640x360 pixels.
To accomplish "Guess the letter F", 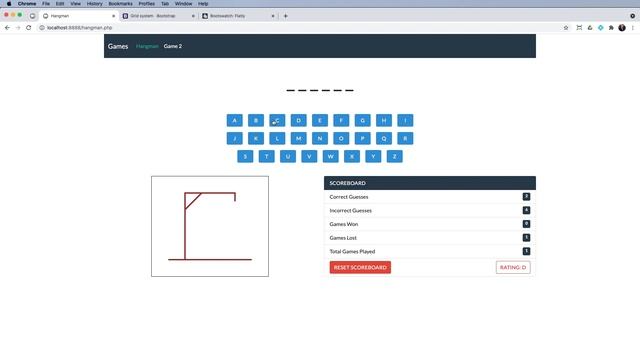I will pos(341,120).
